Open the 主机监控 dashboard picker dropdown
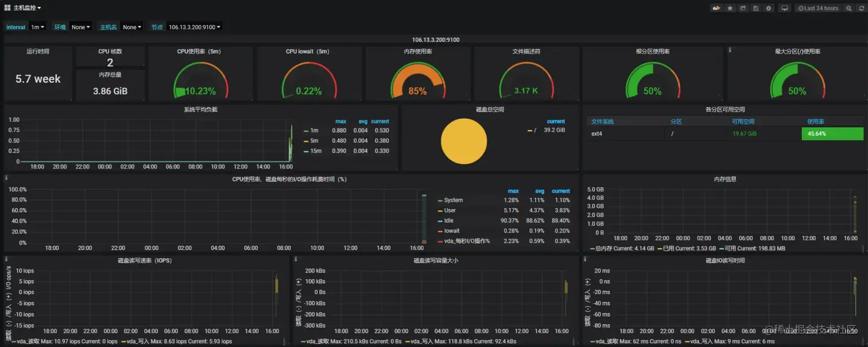 pyautogui.click(x=27, y=8)
